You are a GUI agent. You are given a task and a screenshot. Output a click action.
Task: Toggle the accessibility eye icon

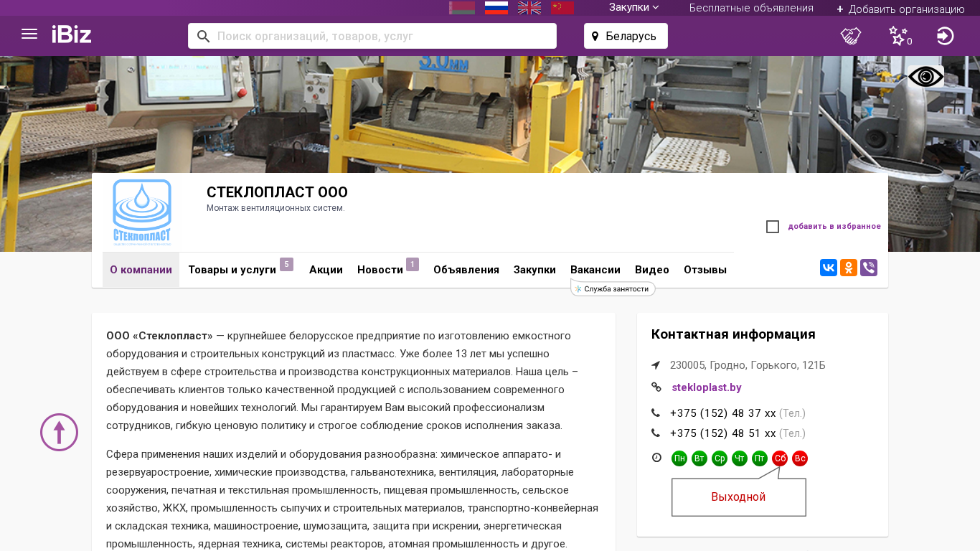(925, 76)
